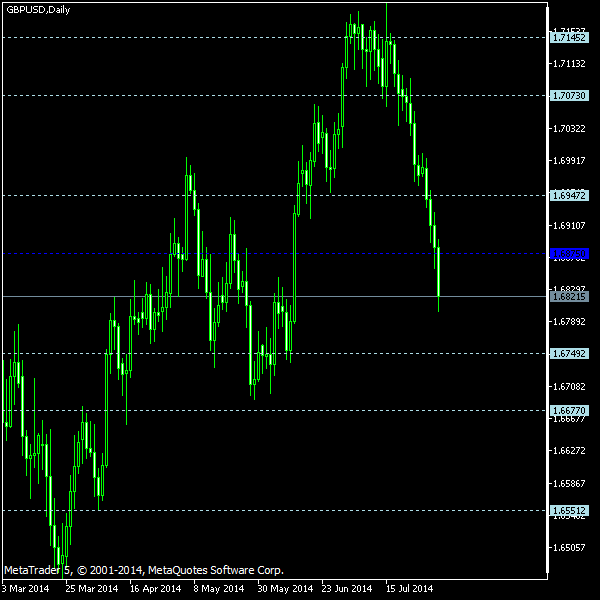This screenshot has height=600, width=600.
Task: Select the 1.65512 highlighted level label
Action: (x=569, y=510)
